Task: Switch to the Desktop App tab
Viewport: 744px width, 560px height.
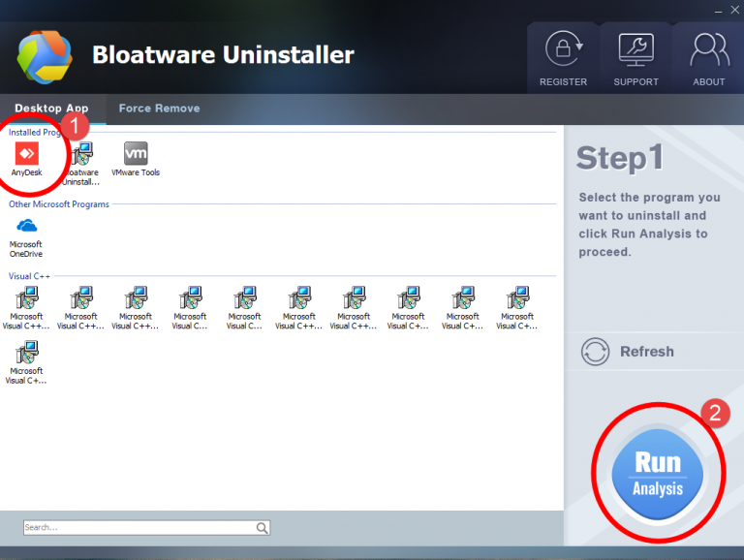Action: (x=51, y=109)
